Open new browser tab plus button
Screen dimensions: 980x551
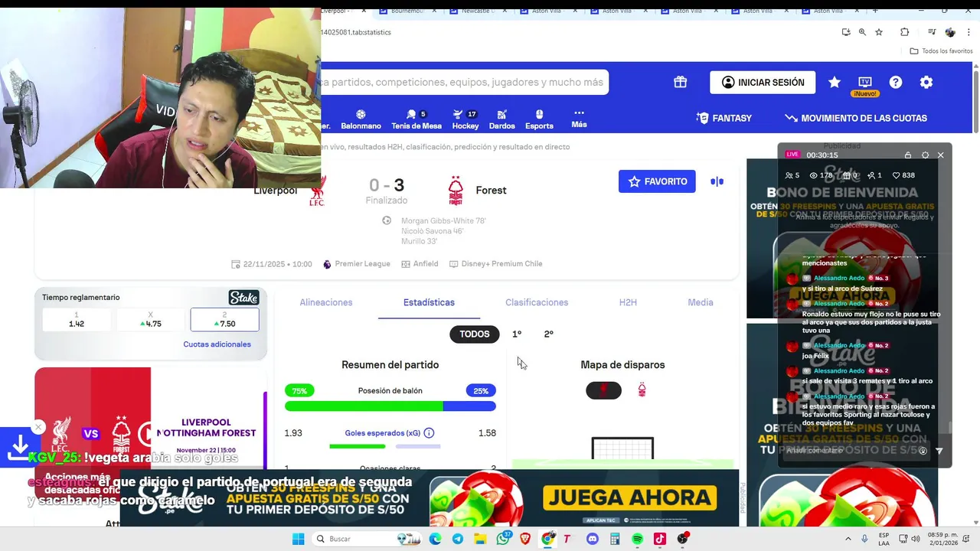[875, 11]
